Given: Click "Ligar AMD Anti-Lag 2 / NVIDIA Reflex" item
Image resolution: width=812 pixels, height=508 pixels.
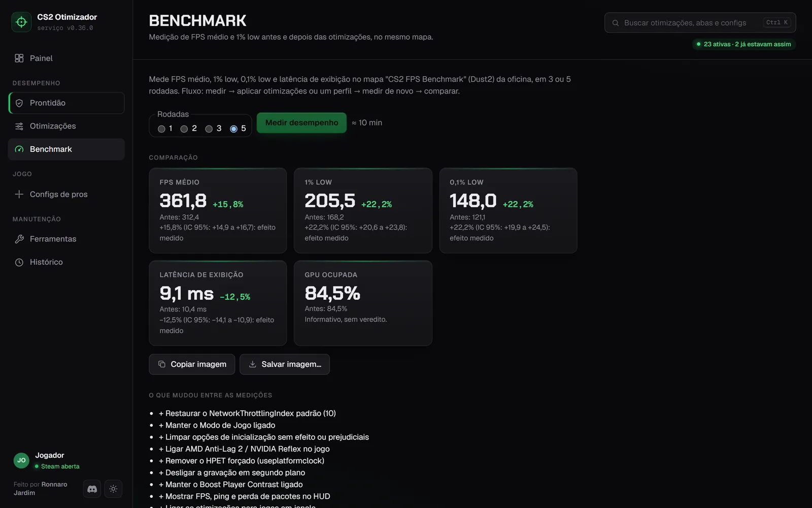Looking at the screenshot, I should 244,449.
